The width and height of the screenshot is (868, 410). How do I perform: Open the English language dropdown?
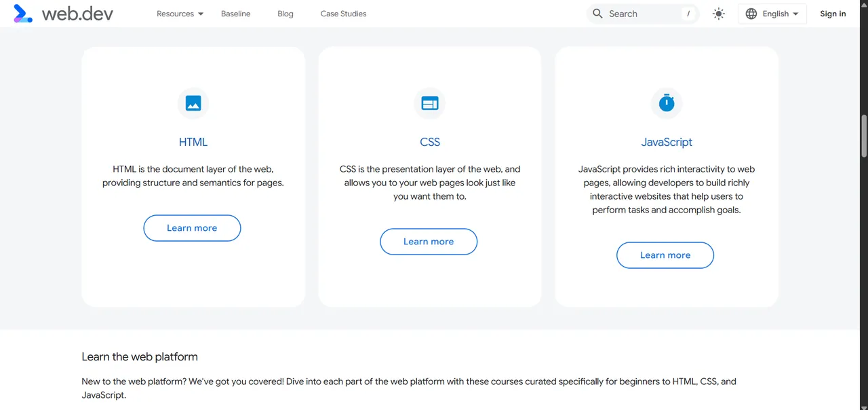(x=772, y=14)
